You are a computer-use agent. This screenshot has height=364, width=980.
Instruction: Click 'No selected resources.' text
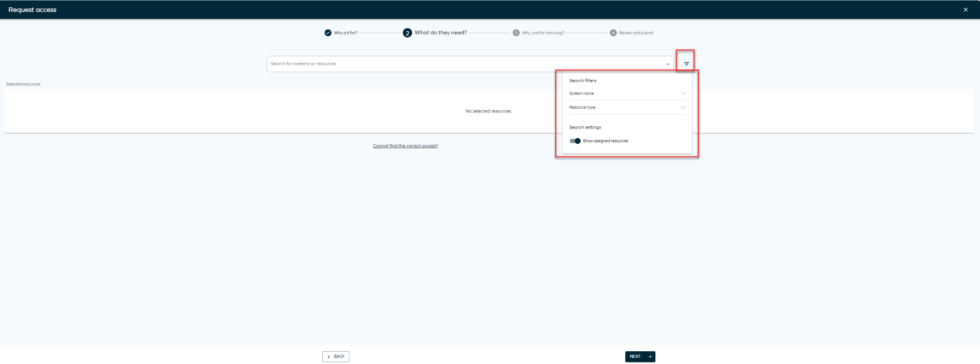coord(488,111)
